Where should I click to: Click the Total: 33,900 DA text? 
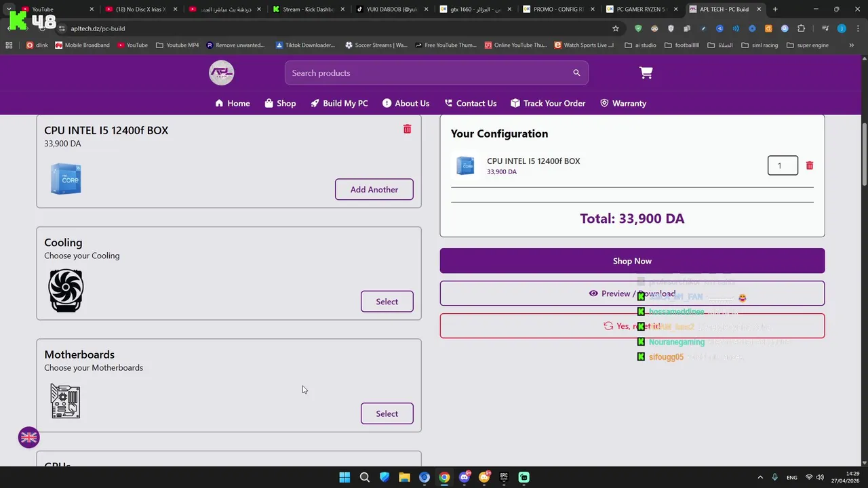tap(632, 218)
